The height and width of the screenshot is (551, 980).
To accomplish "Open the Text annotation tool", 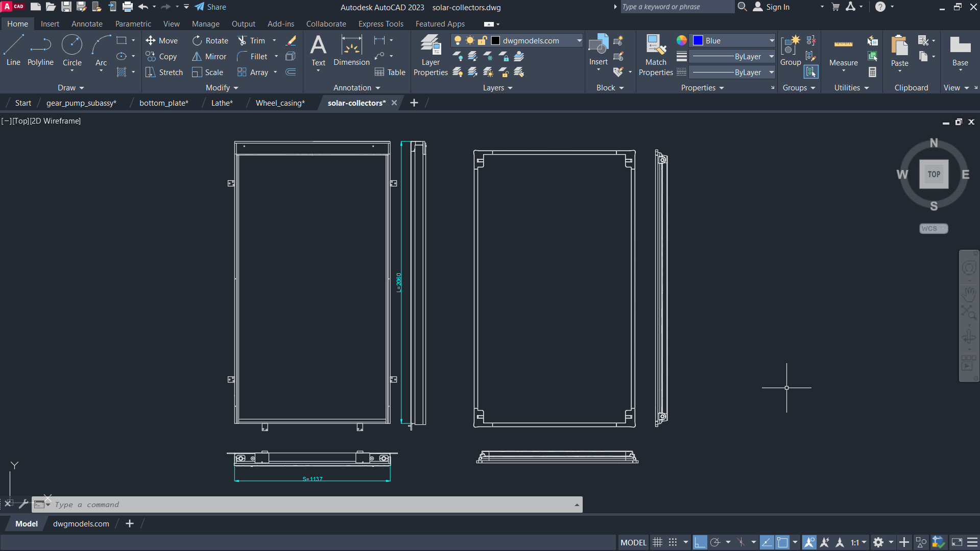I will pos(318,51).
